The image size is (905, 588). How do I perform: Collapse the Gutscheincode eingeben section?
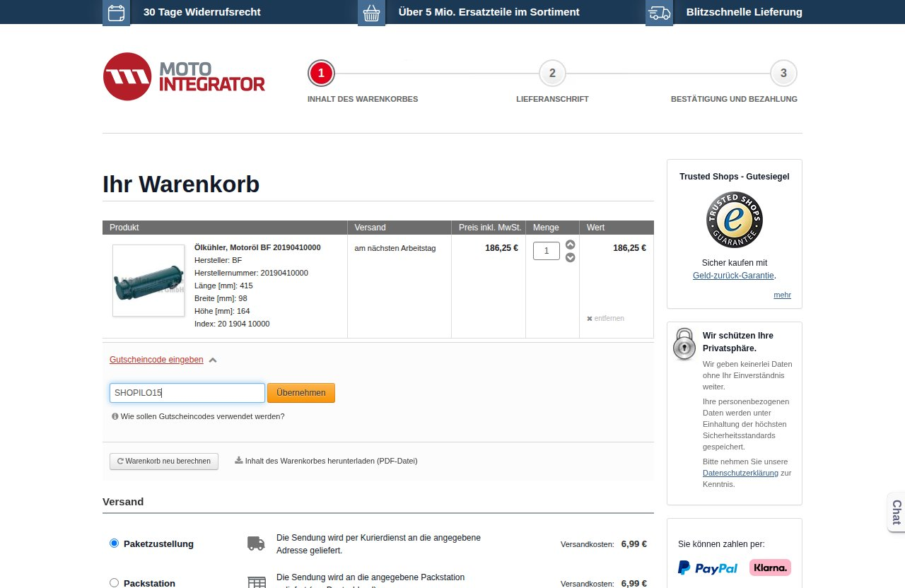pyautogui.click(x=156, y=360)
